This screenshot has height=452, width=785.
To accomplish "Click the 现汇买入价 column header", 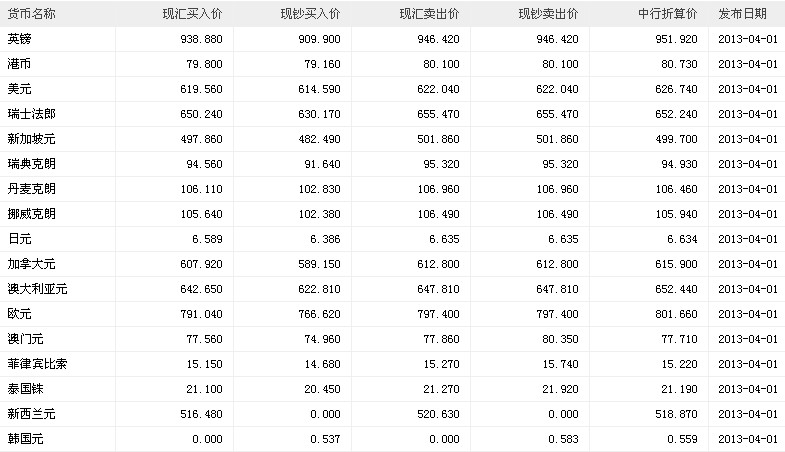I will 192,14.
